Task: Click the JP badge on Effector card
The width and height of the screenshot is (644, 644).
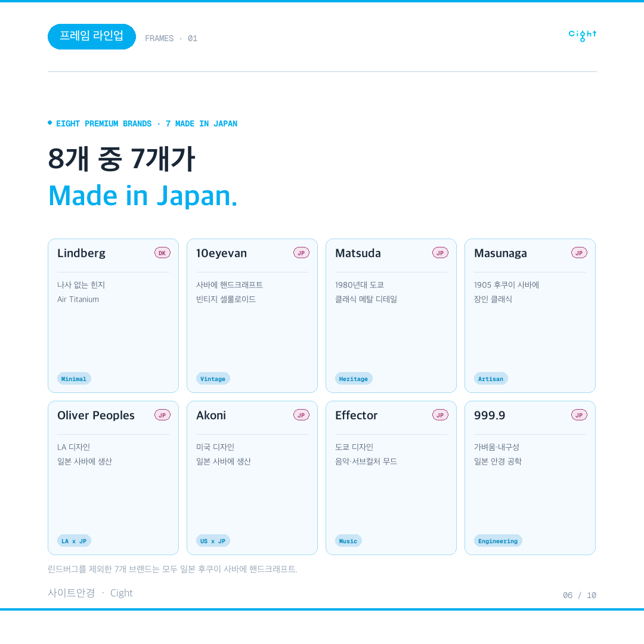Action: point(440,415)
